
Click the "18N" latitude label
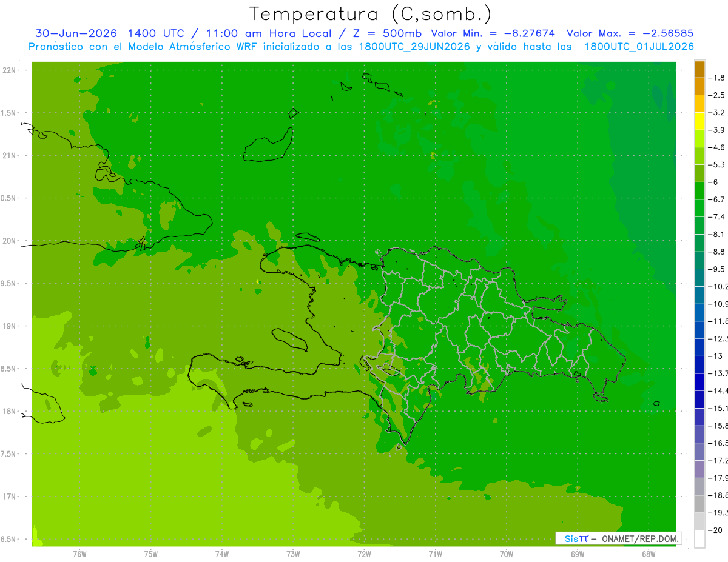10,412
